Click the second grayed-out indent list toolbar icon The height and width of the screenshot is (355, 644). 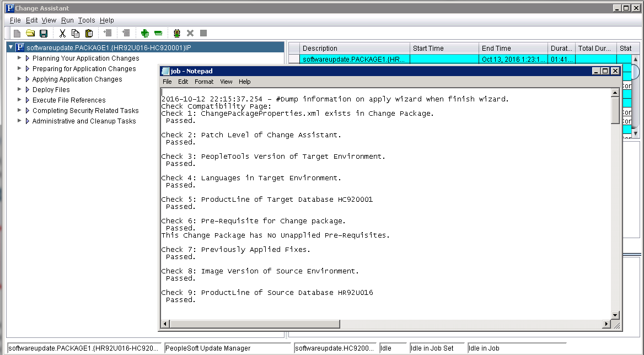(126, 33)
